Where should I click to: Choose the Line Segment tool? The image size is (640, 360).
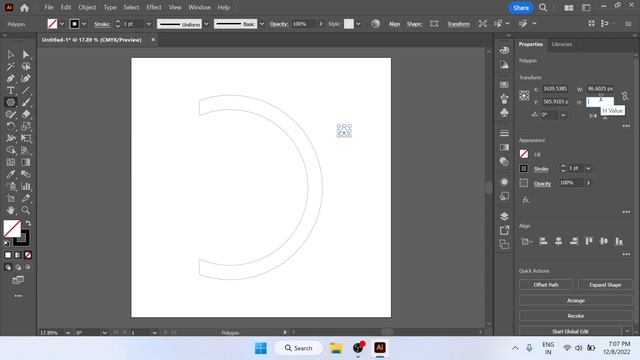[x=26, y=90]
